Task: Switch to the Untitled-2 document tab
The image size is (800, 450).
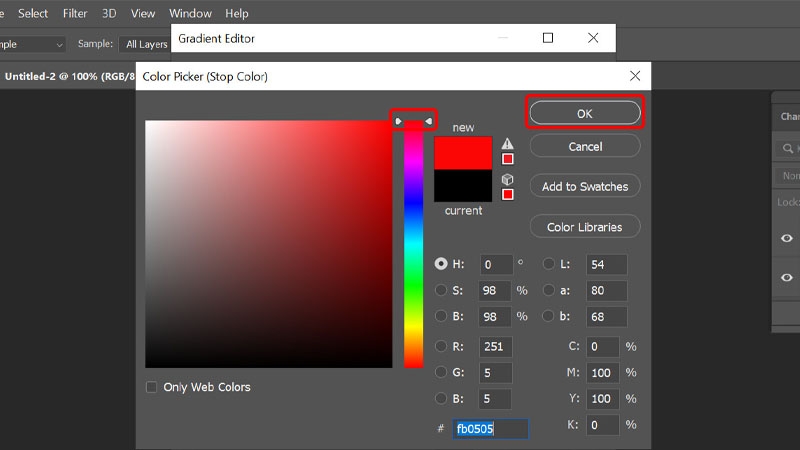Action: pyautogui.click(x=68, y=77)
